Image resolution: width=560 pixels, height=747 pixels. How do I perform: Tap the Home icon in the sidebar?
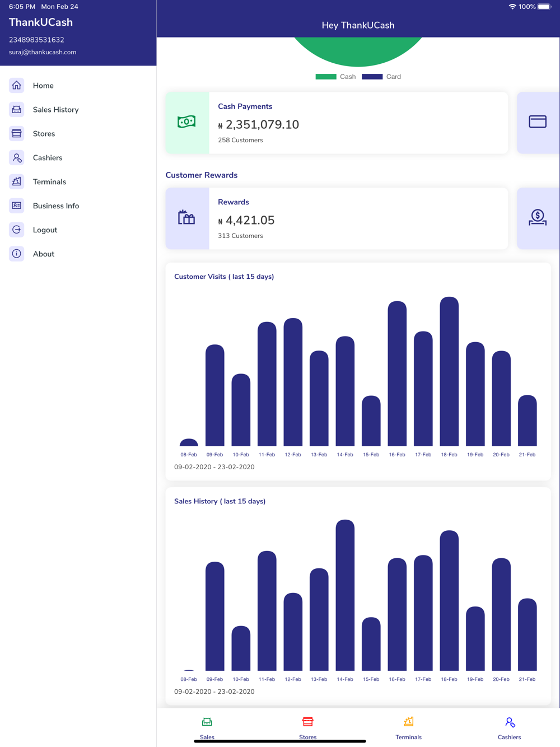click(x=17, y=85)
